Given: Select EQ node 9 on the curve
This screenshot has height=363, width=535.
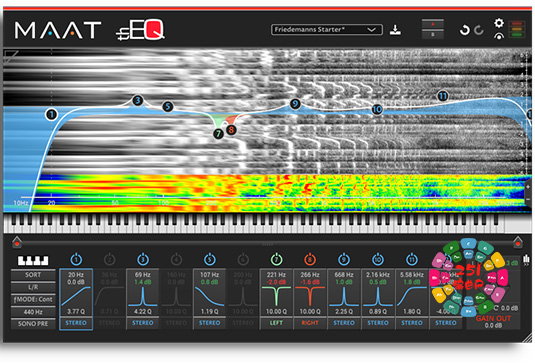Looking at the screenshot, I should (295, 104).
